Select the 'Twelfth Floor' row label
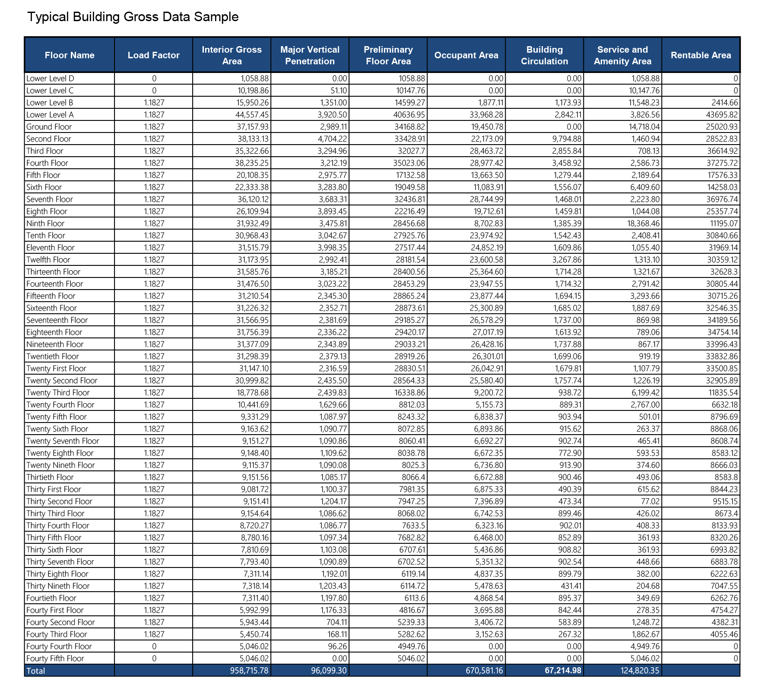 (48, 260)
